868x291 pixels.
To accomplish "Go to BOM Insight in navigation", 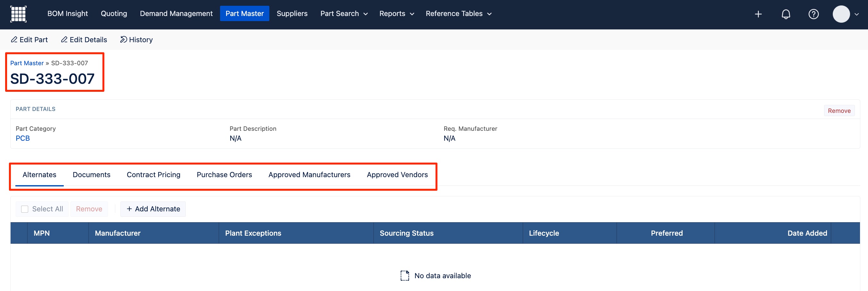I will point(67,14).
